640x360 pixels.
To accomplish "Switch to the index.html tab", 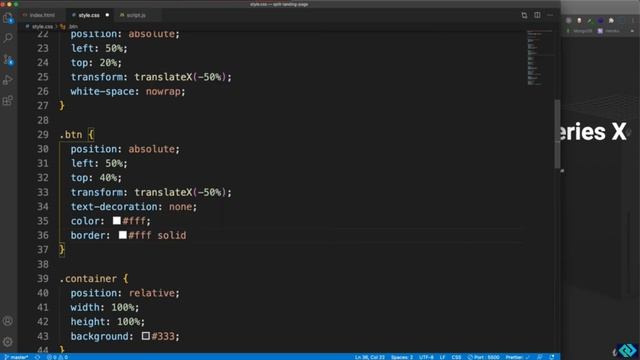I will pyautogui.click(x=42, y=15).
